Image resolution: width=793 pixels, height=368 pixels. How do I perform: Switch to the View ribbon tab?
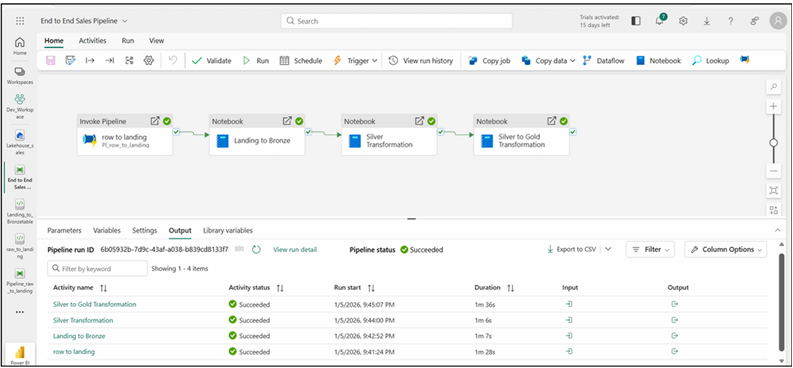(156, 40)
